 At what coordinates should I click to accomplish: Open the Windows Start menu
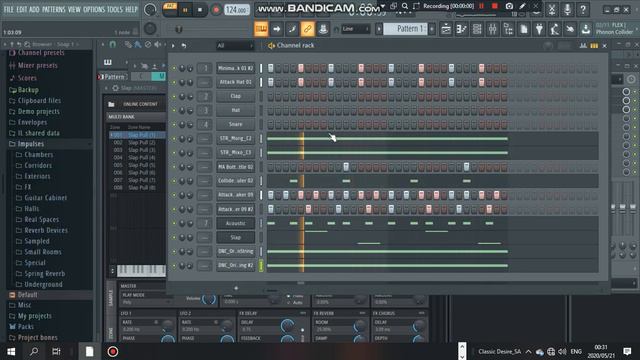tap(11, 351)
